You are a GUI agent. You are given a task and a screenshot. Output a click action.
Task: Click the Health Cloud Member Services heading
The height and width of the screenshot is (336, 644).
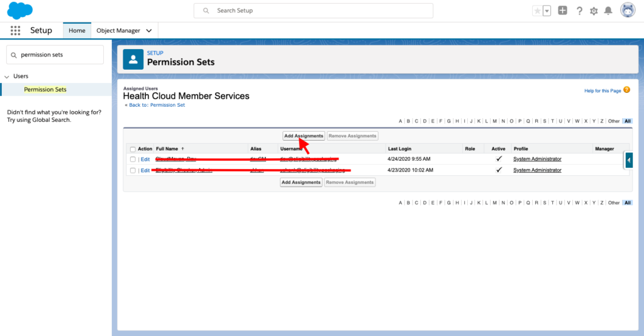tap(186, 96)
